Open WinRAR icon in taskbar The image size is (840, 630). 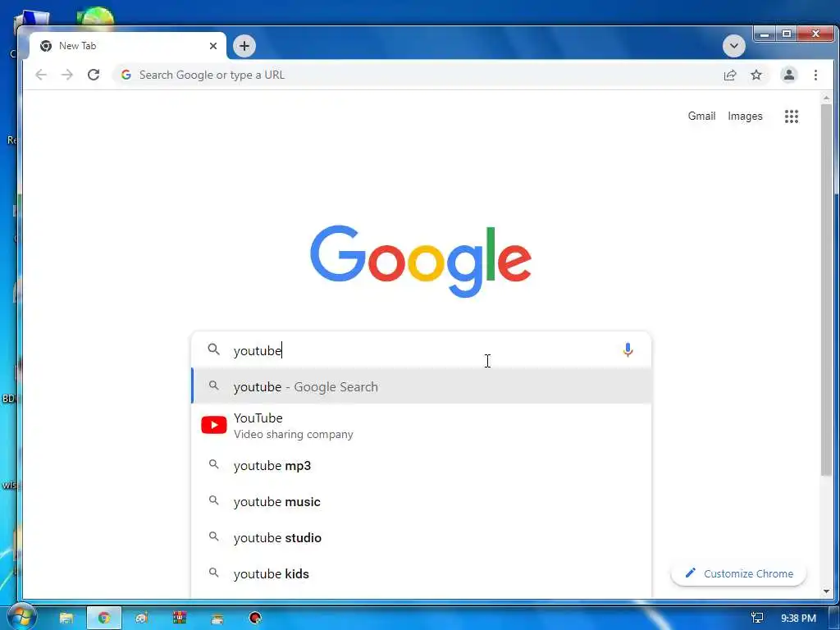coord(180,618)
